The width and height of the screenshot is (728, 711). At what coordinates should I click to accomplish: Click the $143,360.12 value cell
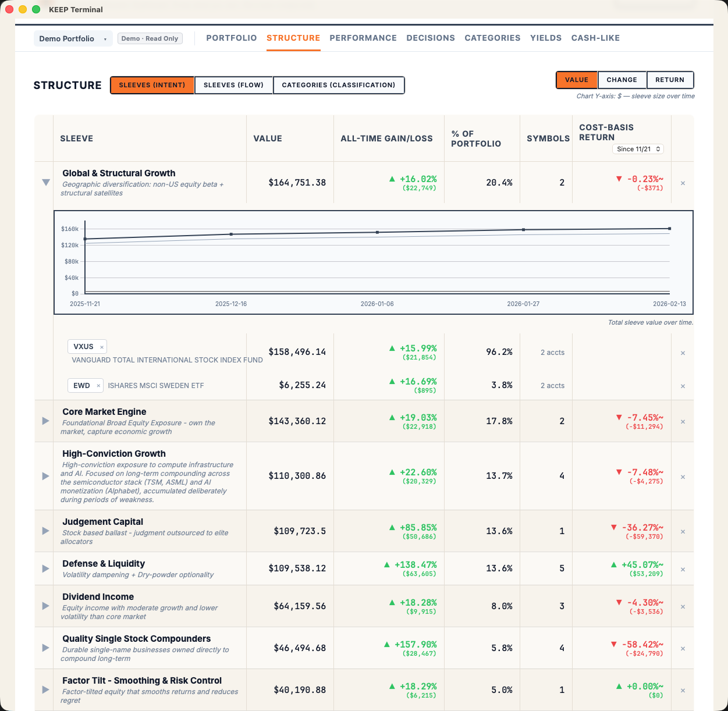[x=297, y=421]
